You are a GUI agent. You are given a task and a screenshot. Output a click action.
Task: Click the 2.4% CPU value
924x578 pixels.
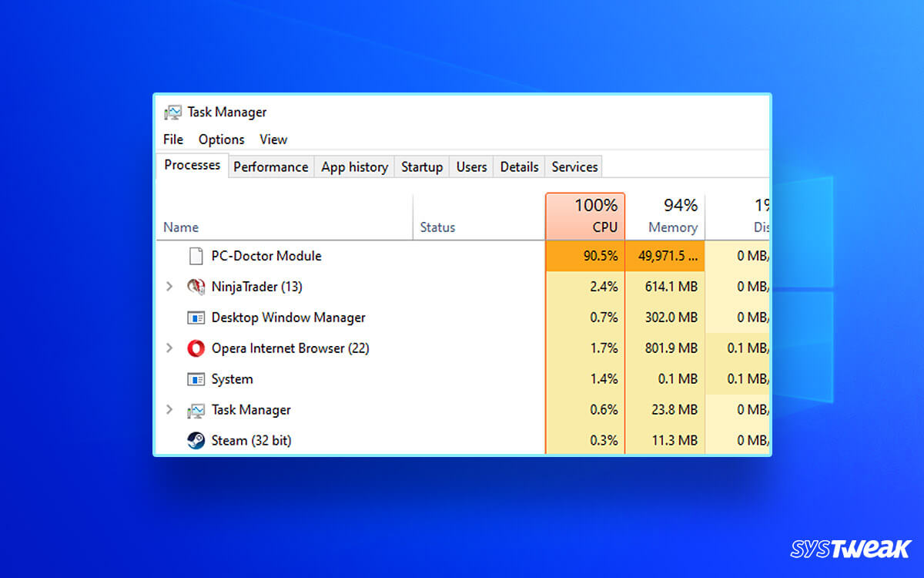point(603,287)
